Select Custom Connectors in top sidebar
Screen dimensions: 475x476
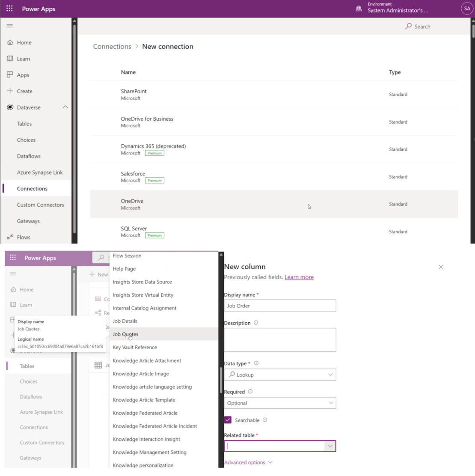(40, 205)
